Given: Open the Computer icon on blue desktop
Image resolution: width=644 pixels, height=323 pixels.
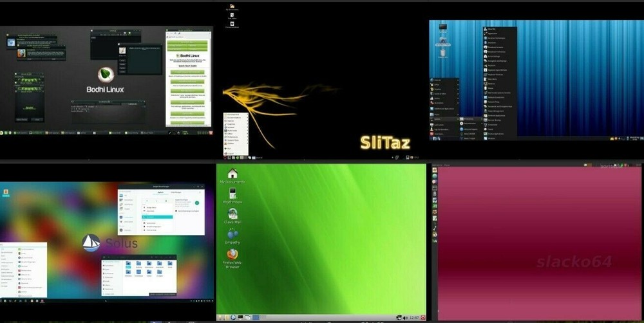Looking at the screenshot, I should click(x=443, y=28).
